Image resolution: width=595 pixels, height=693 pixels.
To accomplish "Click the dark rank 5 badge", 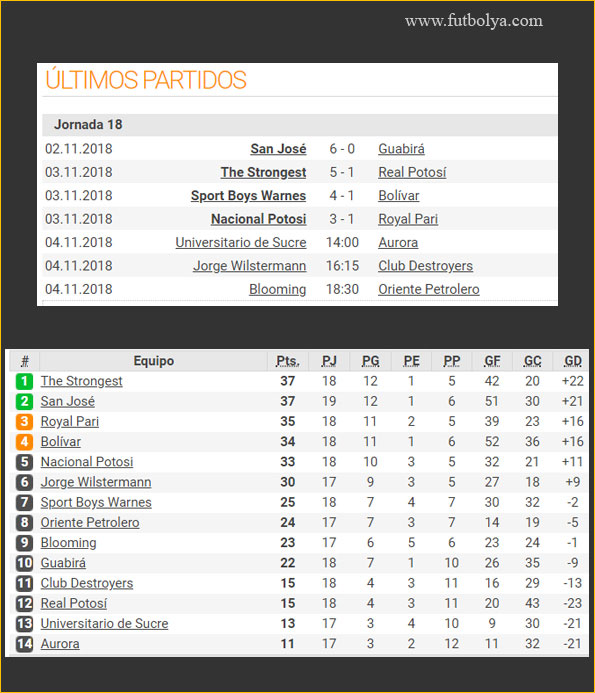I will [24, 462].
